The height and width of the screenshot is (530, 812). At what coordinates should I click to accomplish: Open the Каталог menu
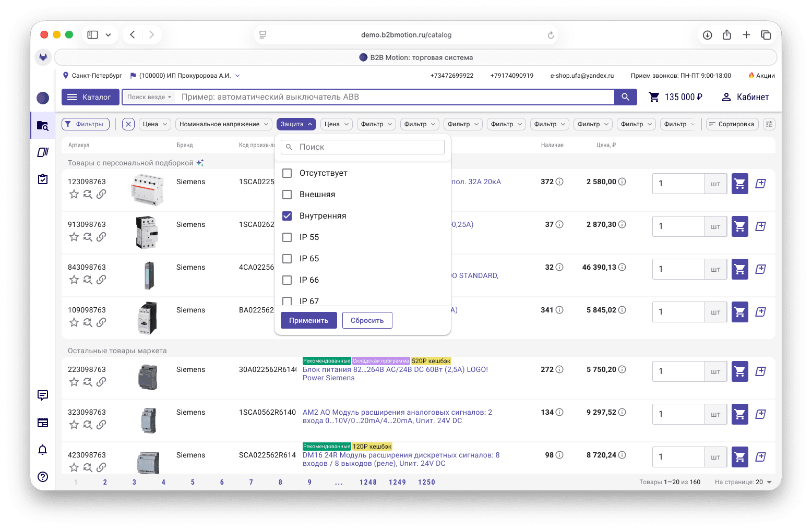[90, 97]
